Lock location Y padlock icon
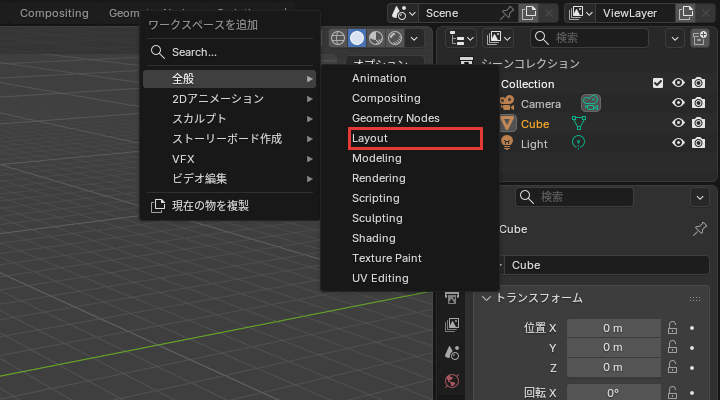The width and height of the screenshot is (720, 400). 672,348
